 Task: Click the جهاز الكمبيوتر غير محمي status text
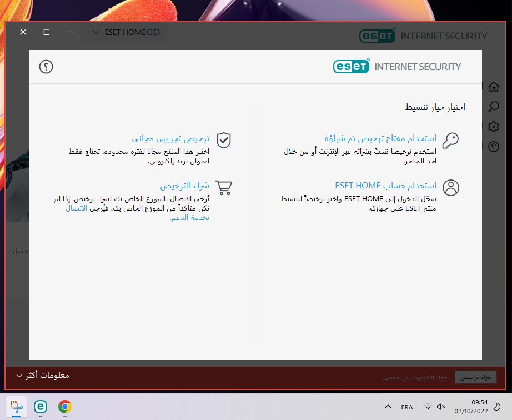pos(415,378)
